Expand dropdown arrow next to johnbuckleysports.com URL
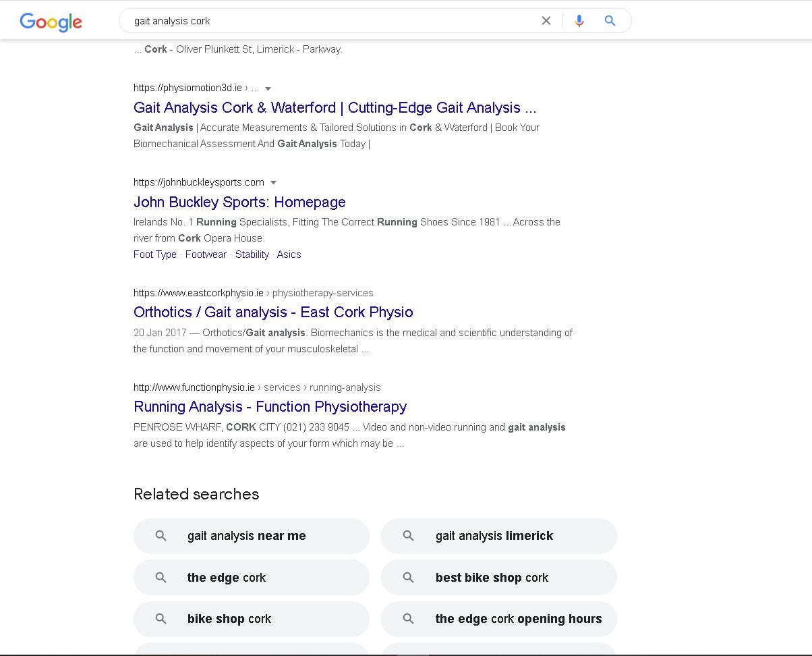Screen dimensions: 812x656 click(273, 183)
